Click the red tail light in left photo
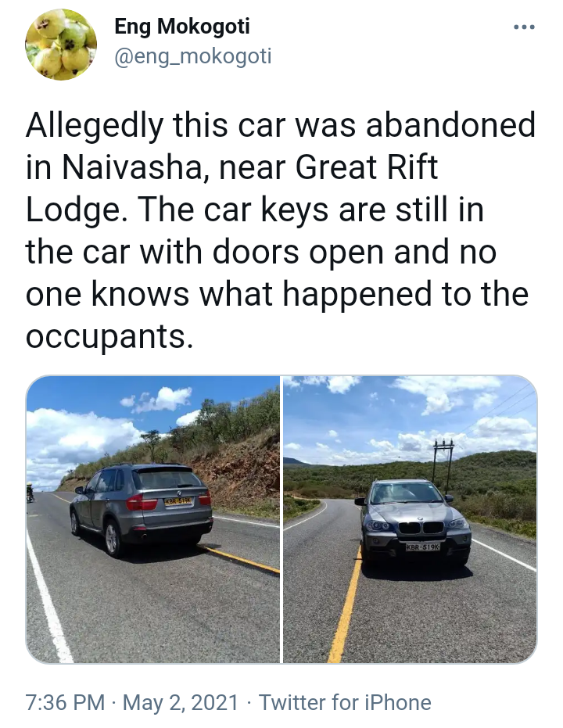Viewport: 563px width, 728px height. [x=137, y=501]
